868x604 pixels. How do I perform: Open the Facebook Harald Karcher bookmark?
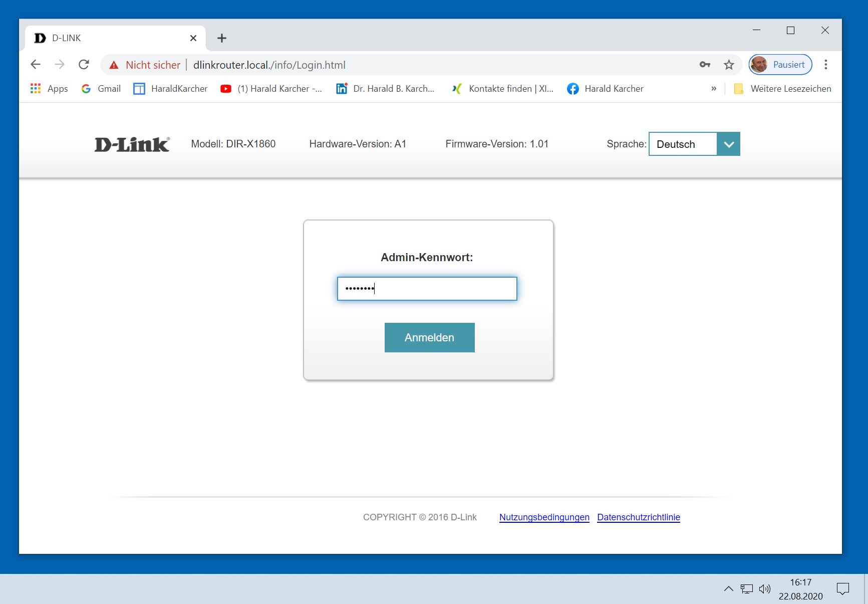pos(605,89)
